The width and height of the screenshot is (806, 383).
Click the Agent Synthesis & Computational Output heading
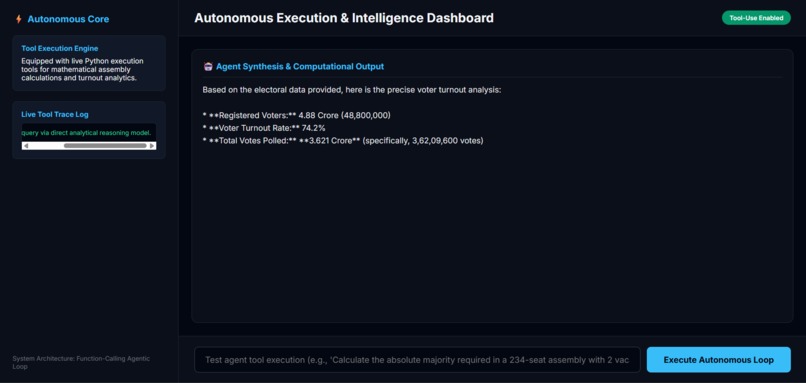click(x=300, y=66)
